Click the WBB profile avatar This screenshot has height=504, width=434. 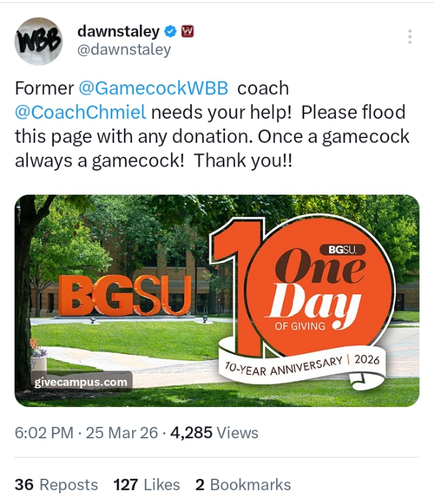point(38,41)
